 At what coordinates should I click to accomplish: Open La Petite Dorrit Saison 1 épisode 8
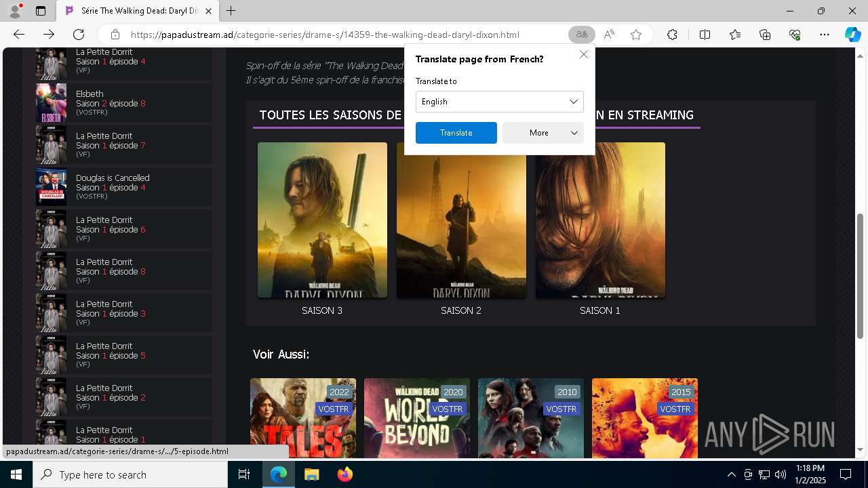pos(123,270)
